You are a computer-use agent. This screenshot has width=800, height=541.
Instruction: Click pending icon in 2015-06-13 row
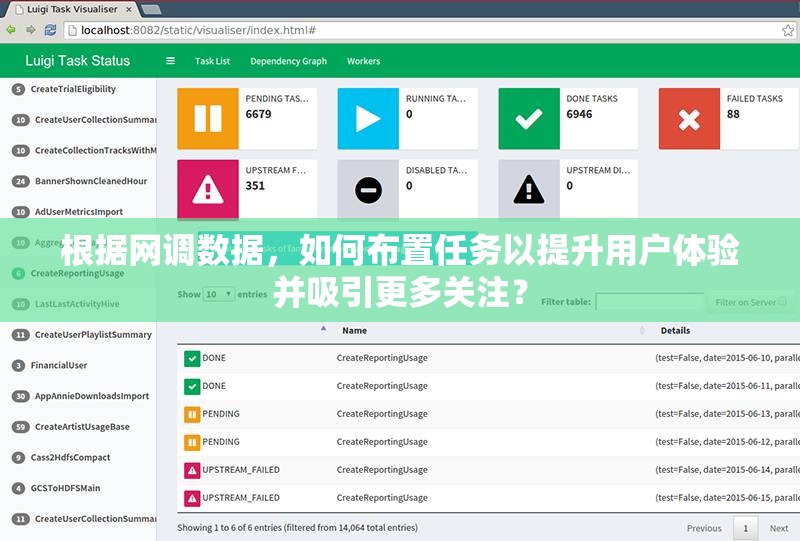click(x=192, y=414)
